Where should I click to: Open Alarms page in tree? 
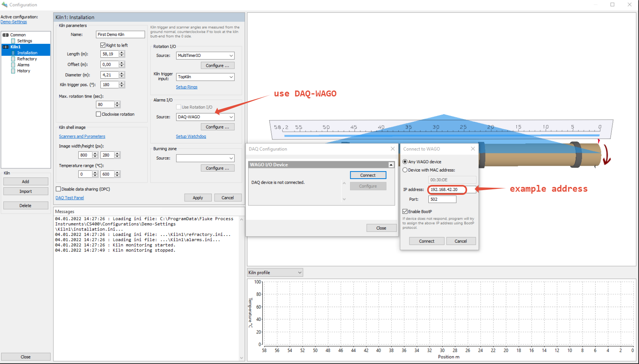pyautogui.click(x=23, y=65)
